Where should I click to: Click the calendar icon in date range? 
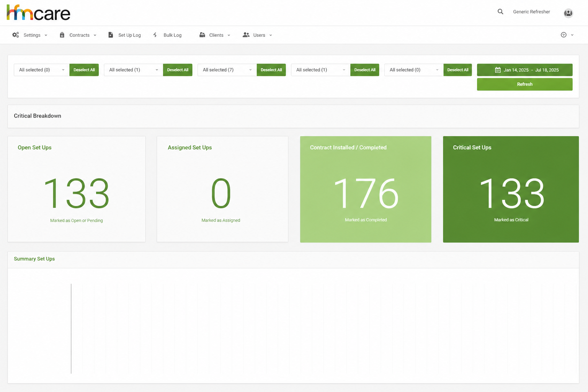click(498, 70)
